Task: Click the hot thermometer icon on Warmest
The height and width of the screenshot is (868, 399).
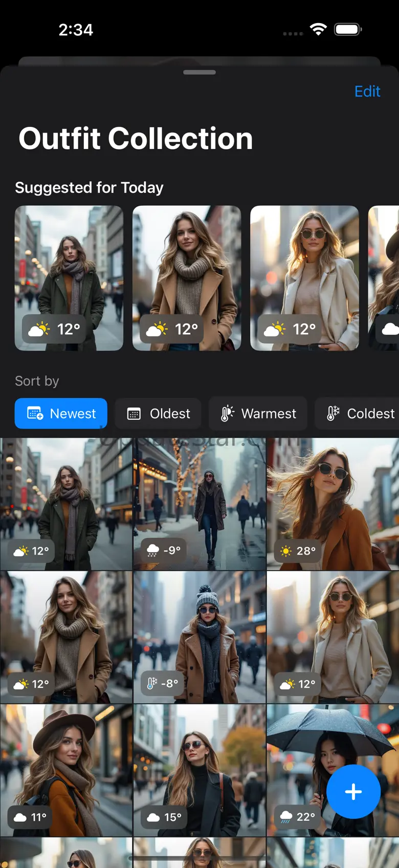Action: pyautogui.click(x=227, y=413)
